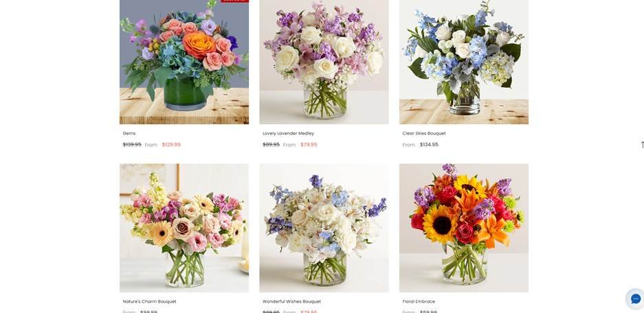Click the $79.95 Lavender Medley price
The image size is (644, 313).
tap(309, 144)
